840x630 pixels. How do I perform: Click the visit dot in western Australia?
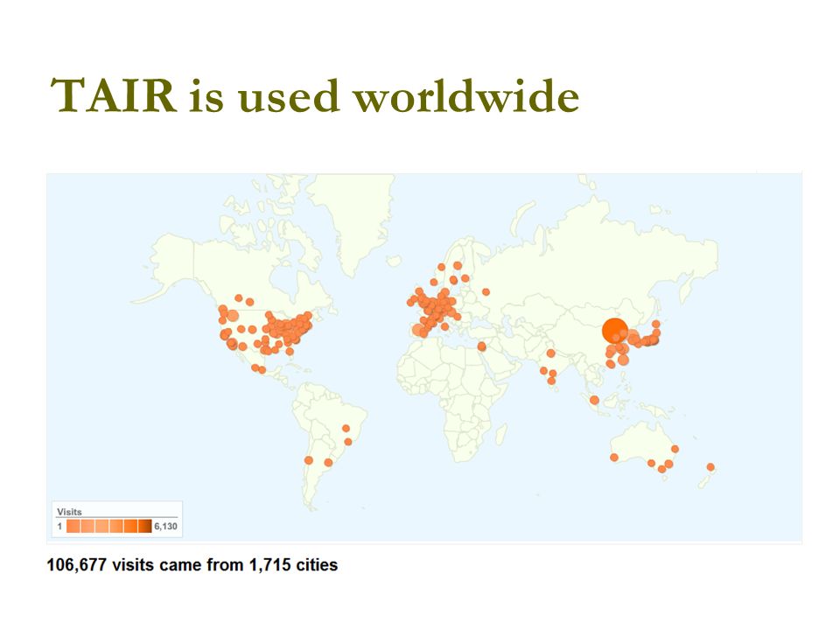point(614,458)
